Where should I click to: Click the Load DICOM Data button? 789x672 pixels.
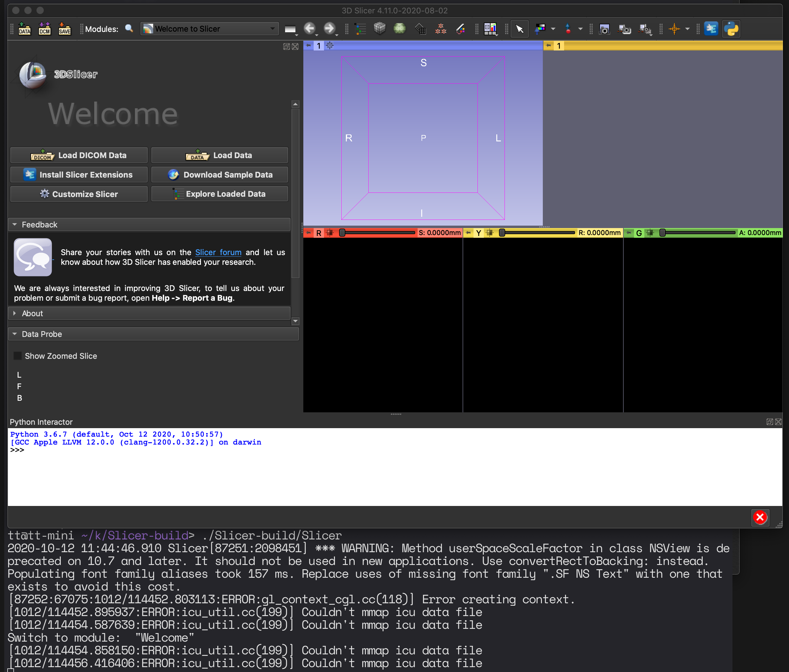(x=79, y=155)
